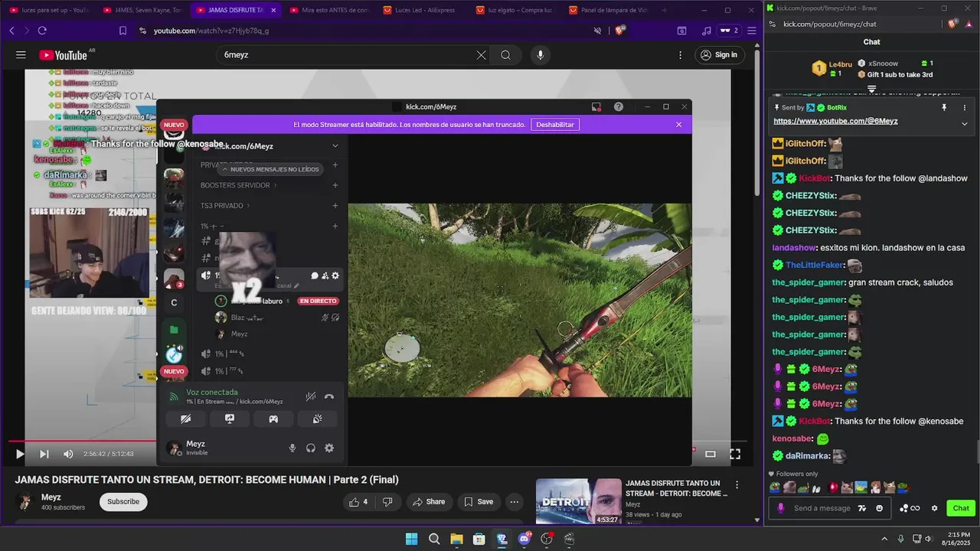Open the Kick emote picker smiley

tap(879, 508)
